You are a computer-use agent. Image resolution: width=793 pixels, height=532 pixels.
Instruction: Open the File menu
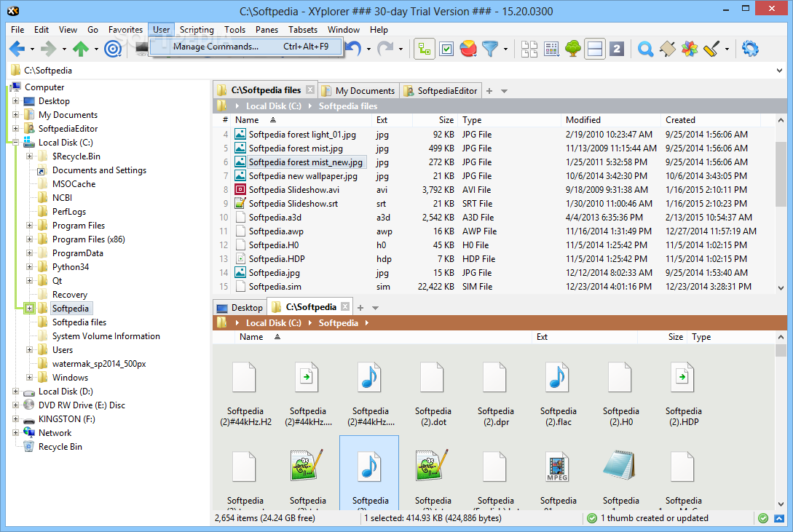[x=17, y=30]
